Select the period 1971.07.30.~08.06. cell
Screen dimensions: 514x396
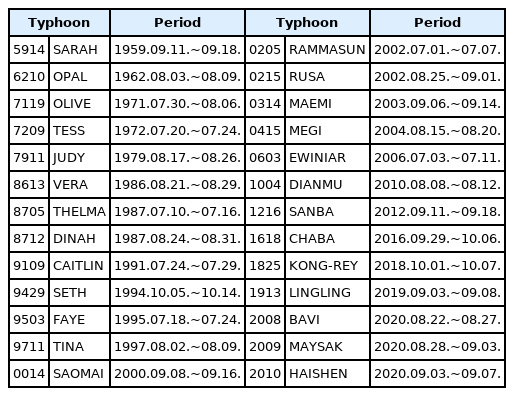pos(177,104)
